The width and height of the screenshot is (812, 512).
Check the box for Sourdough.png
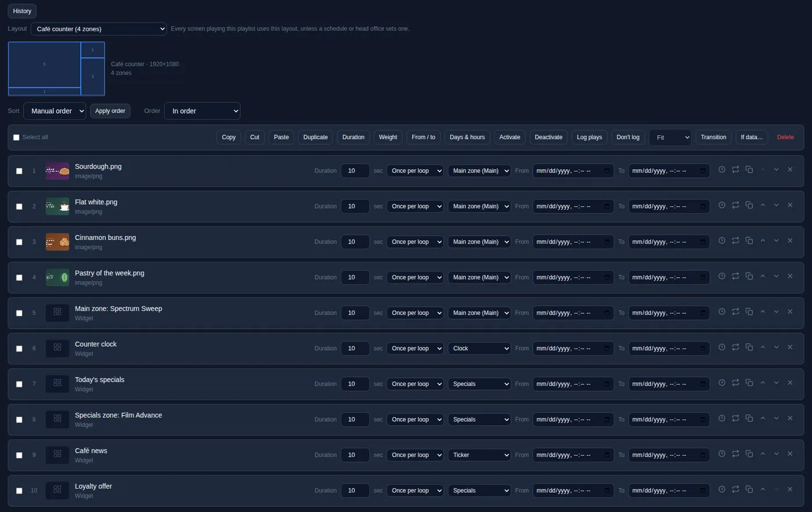(x=19, y=171)
